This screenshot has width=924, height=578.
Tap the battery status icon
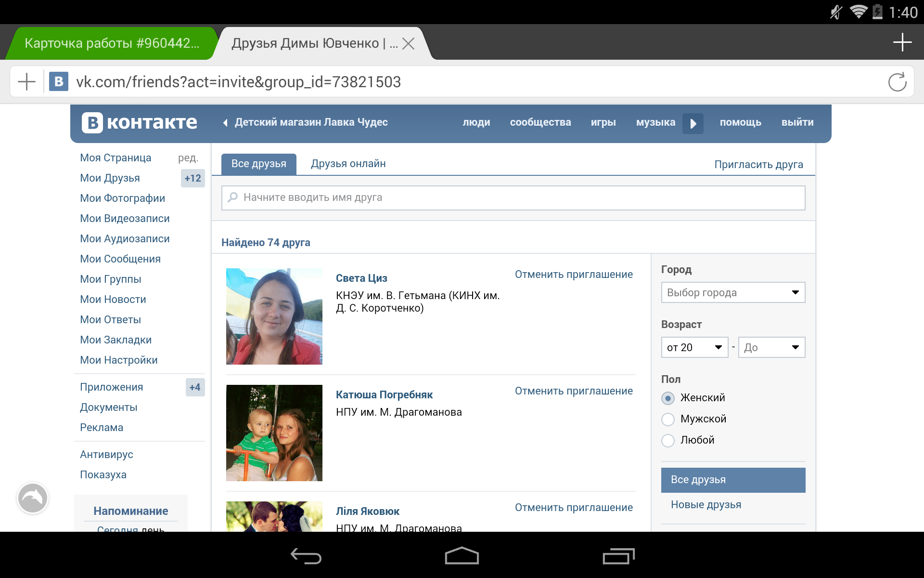pos(878,12)
